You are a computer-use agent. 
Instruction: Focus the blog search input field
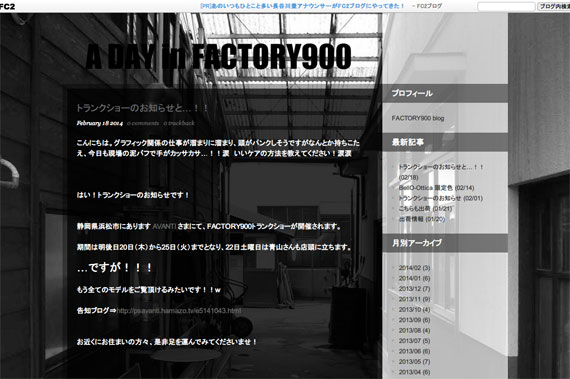tap(506, 6)
